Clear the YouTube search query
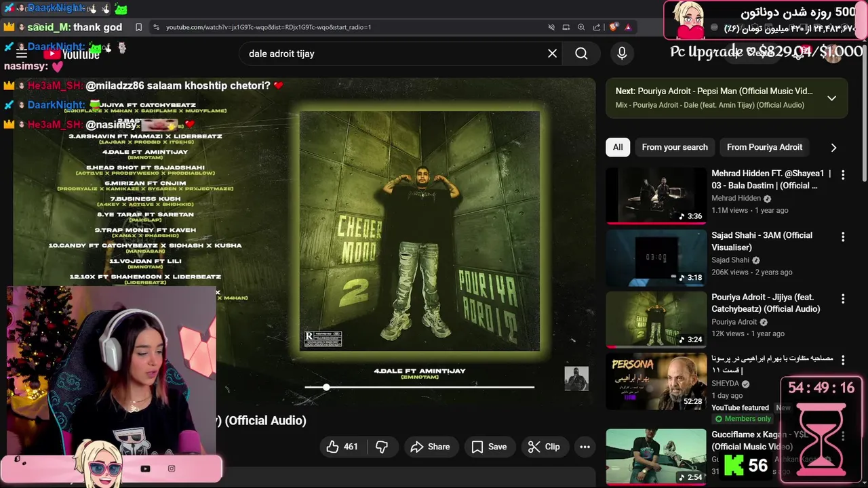Screen dimensions: 868x488 552,54
